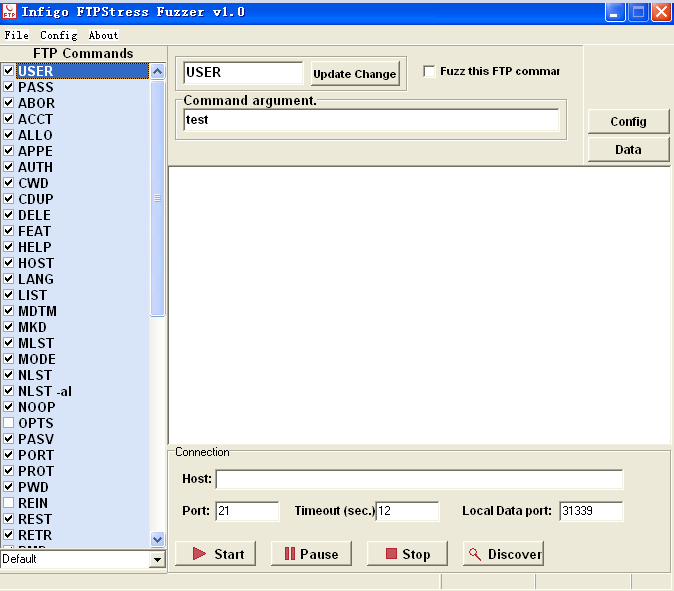
Task: Check the Fuzz this FTP command box
Action: coord(430,71)
